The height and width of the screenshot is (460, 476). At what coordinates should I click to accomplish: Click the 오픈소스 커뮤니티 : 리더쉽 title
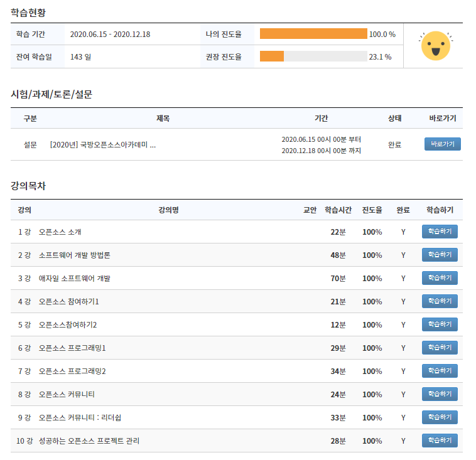[80, 418]
